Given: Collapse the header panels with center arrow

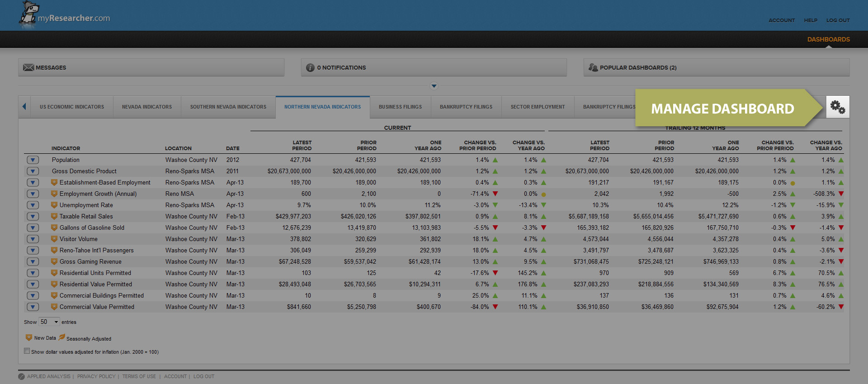Looking at the screenshot, I should pyautogui.click(x=434, y=86).
